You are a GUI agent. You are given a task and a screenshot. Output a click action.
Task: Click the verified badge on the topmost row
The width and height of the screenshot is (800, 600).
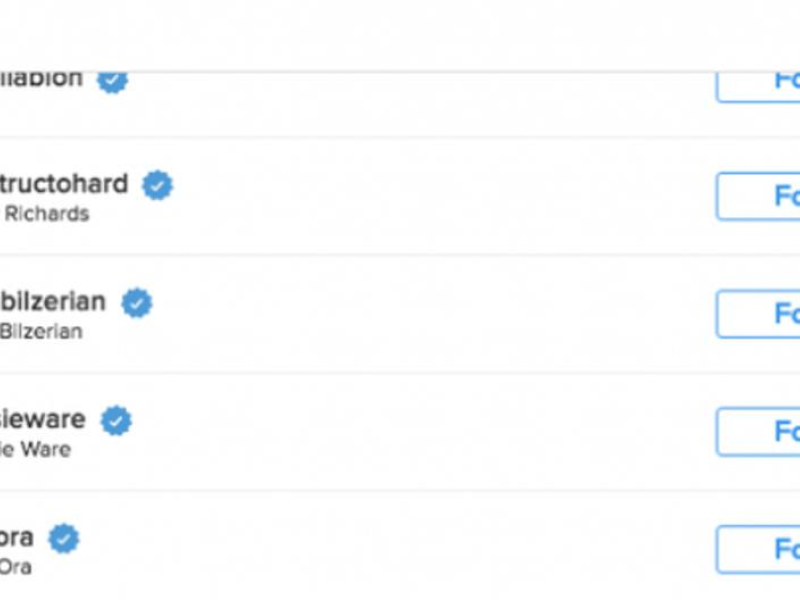(112, 82)
